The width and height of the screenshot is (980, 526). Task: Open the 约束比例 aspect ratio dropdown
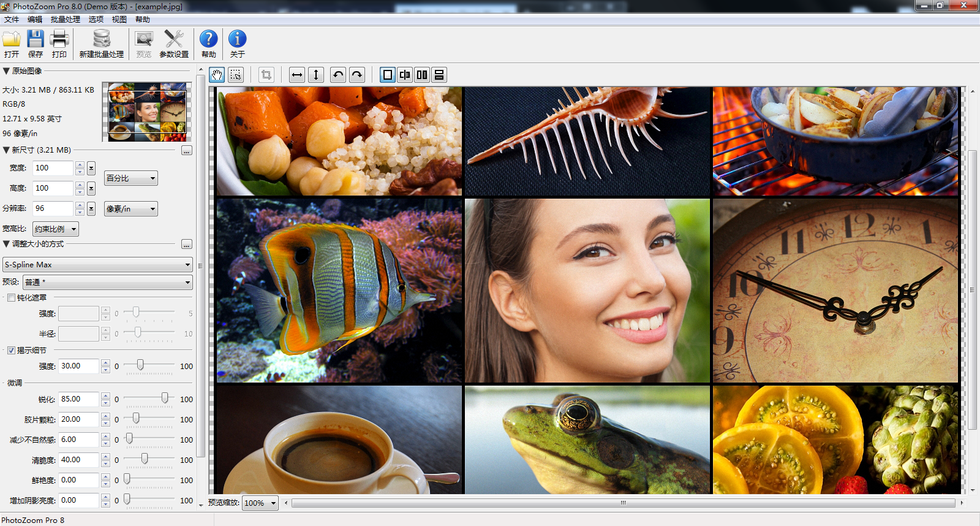56,229
